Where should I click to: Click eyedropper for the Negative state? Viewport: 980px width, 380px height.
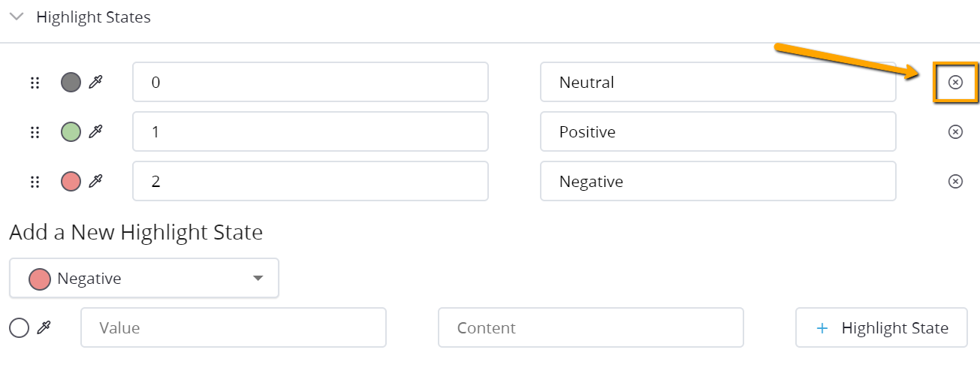[95, 182]
